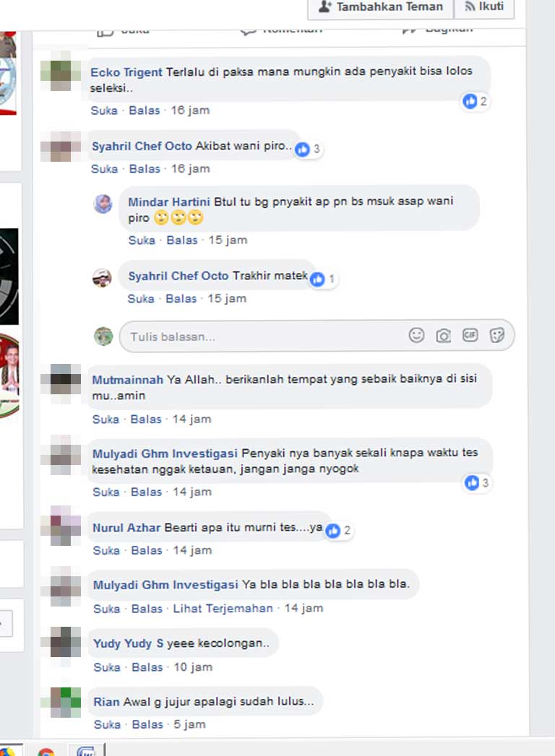View likes on Mulyadi's Penyaki nya comment
The height and width of the screenshot is (756, 555).
[x=477, y=482]
